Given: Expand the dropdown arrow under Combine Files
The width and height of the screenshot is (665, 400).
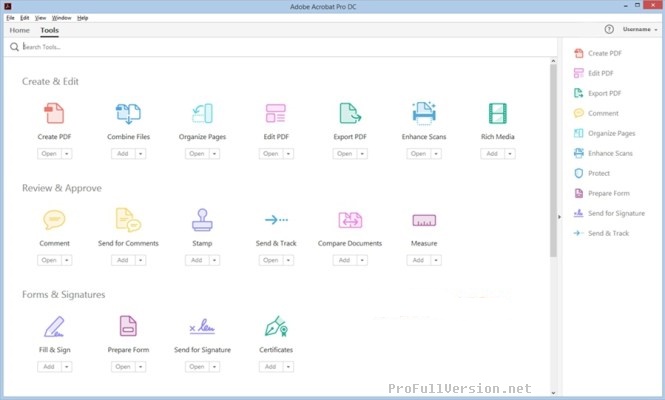Looking at the screenshot, I should pos(140,154).
